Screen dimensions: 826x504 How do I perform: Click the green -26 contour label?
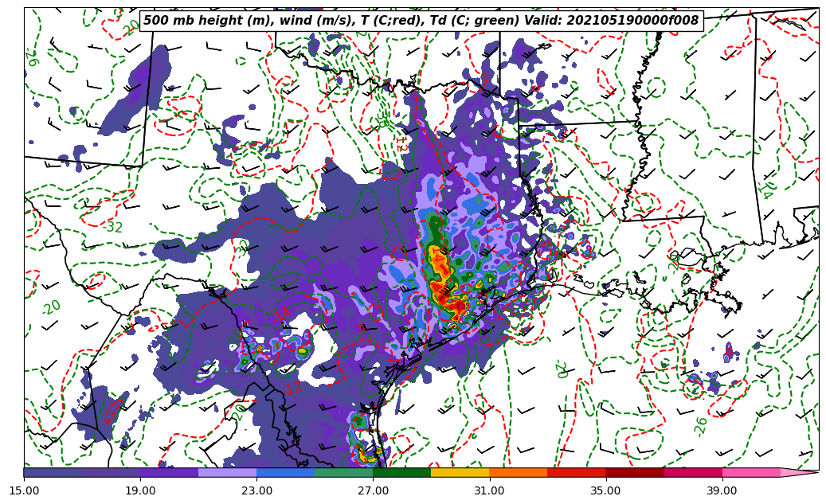[x=700, y=426]
